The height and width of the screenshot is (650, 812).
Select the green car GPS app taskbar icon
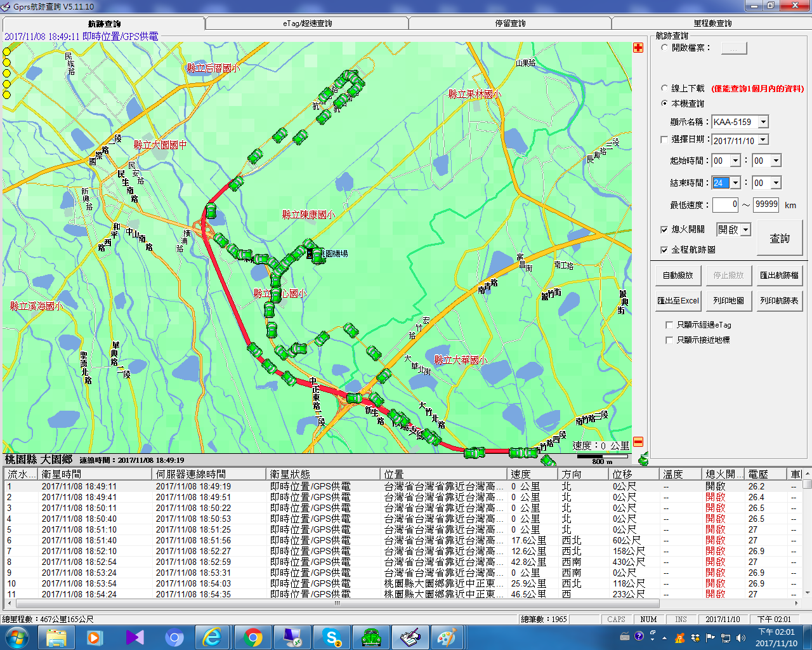click(371, 637)
